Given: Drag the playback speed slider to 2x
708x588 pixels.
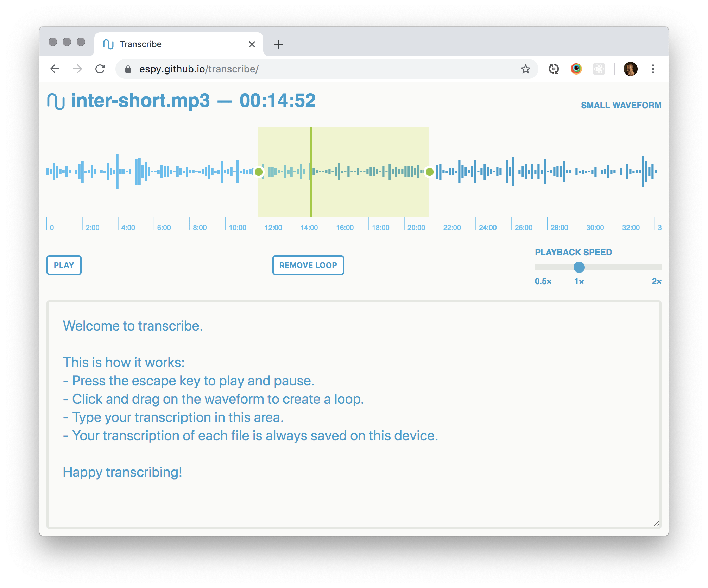Looking at the screenshot, I should pyautogui.click(x=660, y=268).
